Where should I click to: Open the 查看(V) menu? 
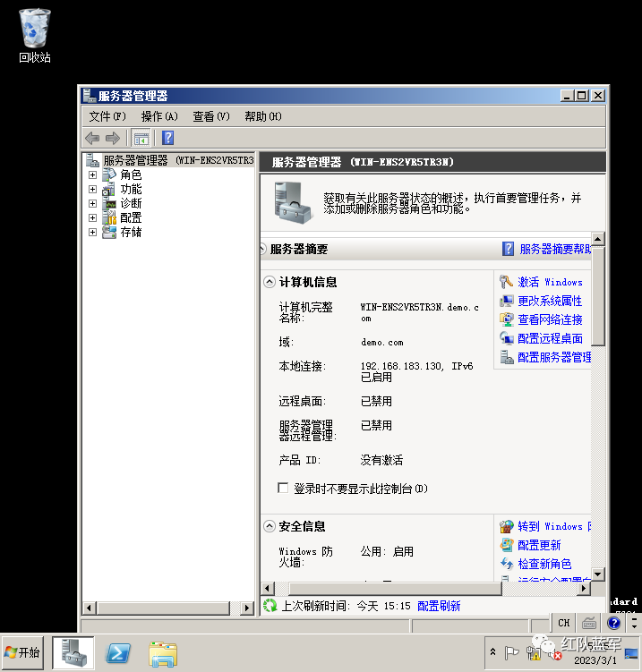pos(211,116)
